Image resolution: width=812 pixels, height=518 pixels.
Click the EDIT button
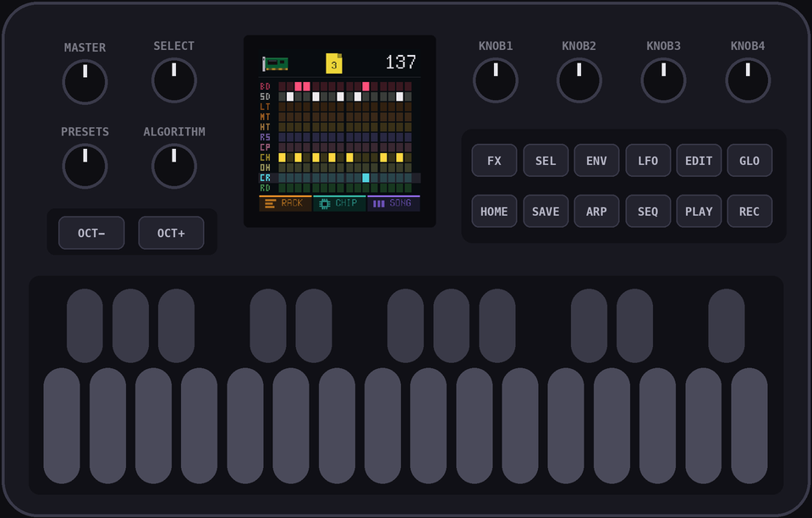(x=699, y=161)
